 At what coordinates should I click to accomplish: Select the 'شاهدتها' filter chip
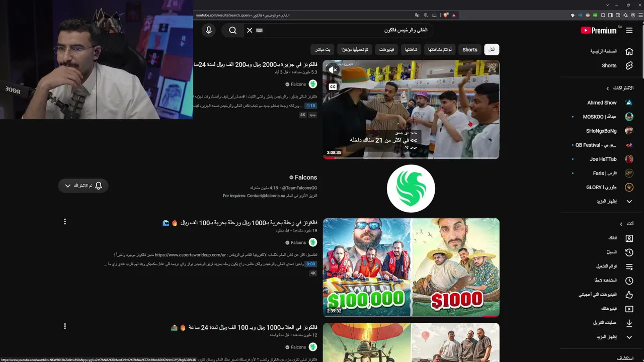[411, 49]
